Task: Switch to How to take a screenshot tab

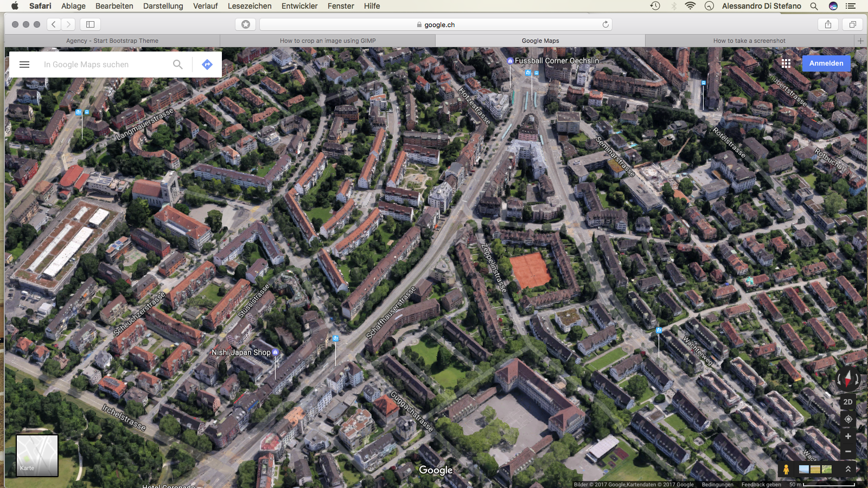Action: pyautogui.click(x=749, y=41)
